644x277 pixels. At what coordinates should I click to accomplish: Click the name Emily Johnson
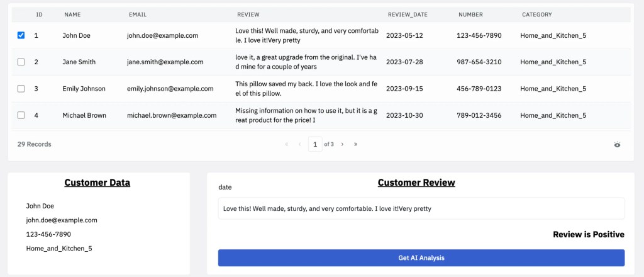tap(84, 89)
